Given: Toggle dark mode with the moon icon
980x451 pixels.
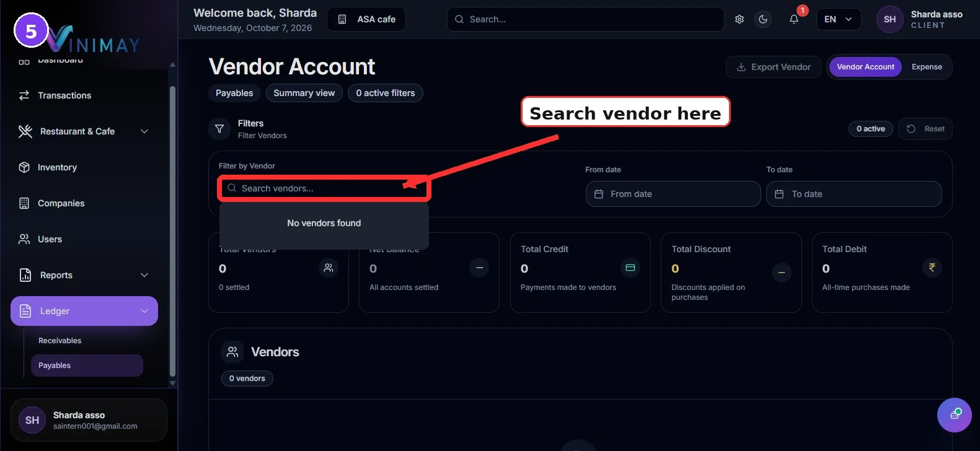Looking at the screenshot, I should pyautogui.click(x=763, y=19).
